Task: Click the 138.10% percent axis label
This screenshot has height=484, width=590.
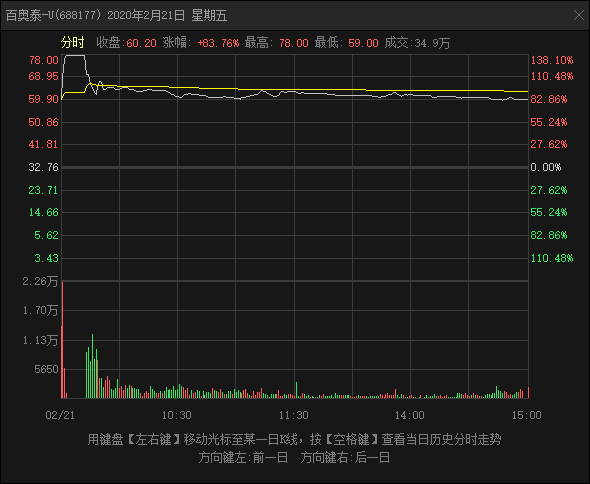Action: [x=552, y=60]
